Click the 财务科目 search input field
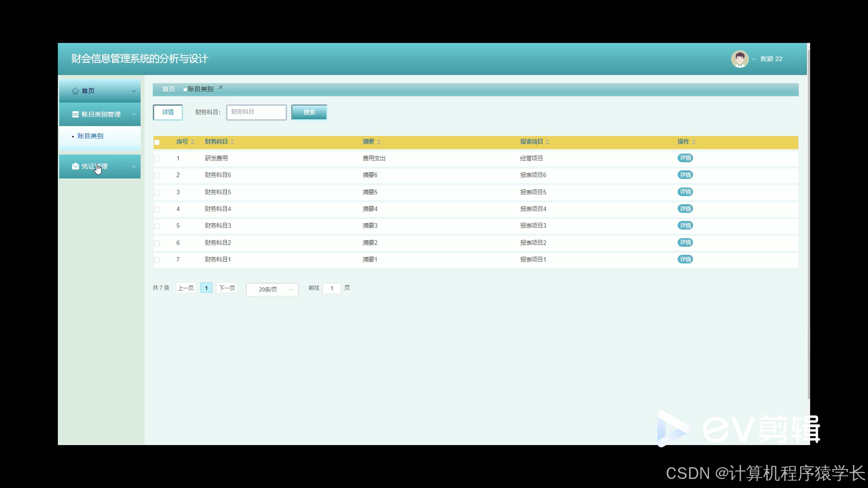This screenshot has width=868, height=488. pyautogui.click(x=256, y=112)
